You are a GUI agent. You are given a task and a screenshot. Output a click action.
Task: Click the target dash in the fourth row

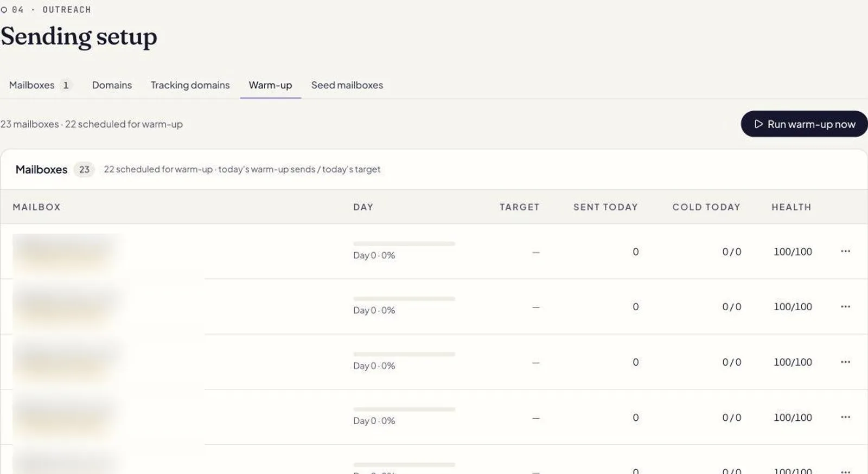(536, 418)
